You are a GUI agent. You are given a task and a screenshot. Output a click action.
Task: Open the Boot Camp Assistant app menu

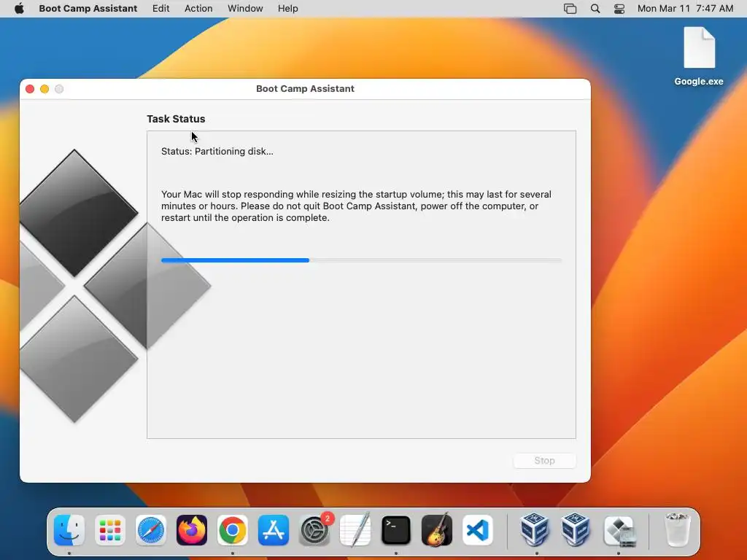click(88, 9)
